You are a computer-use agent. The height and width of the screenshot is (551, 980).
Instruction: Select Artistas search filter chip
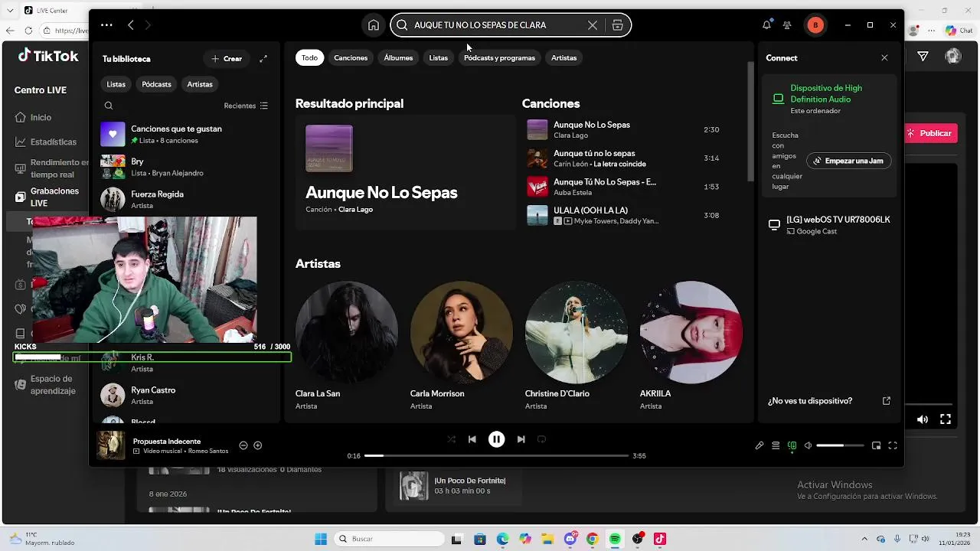pyautogui.click(x=564, y=58)
